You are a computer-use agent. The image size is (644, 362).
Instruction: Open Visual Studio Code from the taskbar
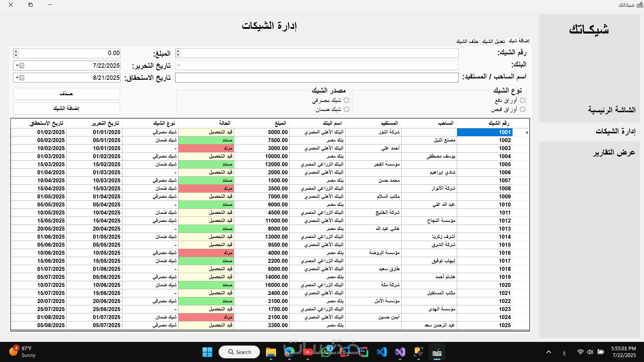point(382,352)
